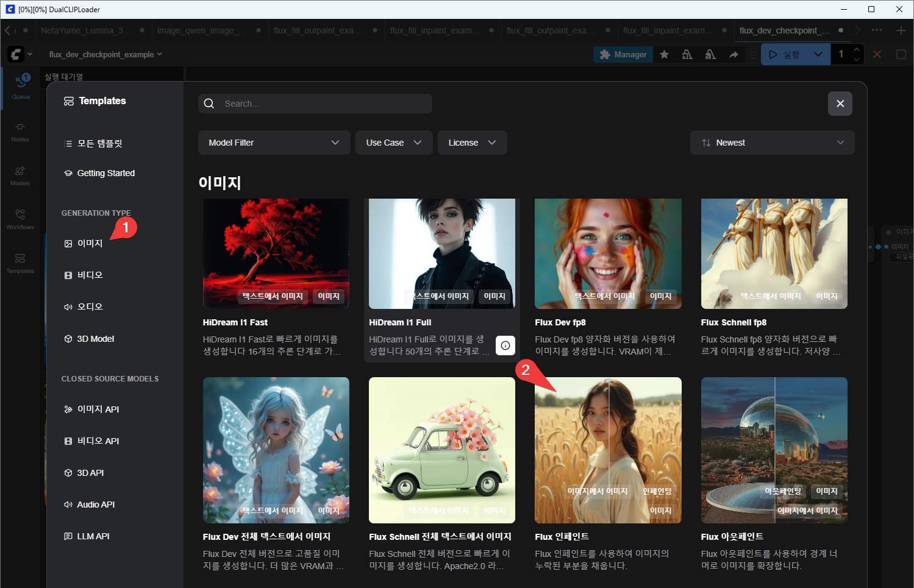
Task: Open the Manager button
Action: coord(623,55)
